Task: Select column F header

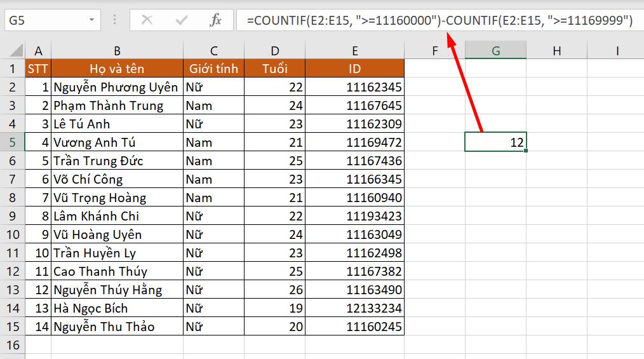Action: [434, 51]
